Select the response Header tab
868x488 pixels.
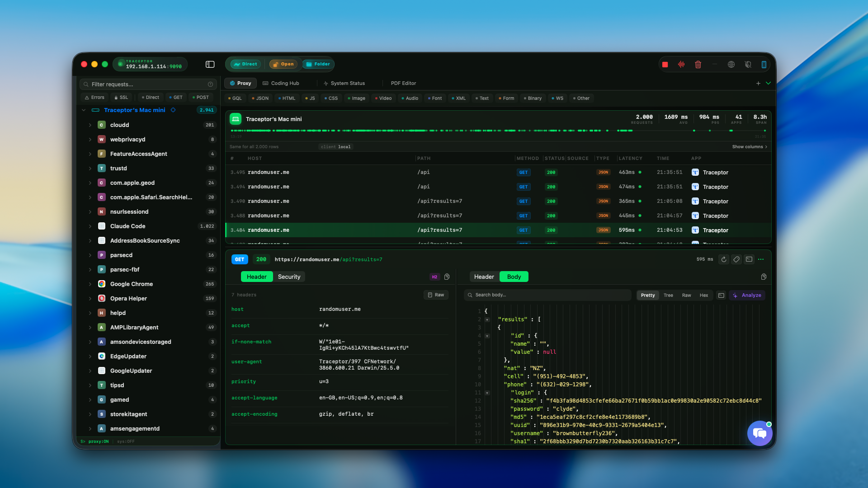(484, 277)
